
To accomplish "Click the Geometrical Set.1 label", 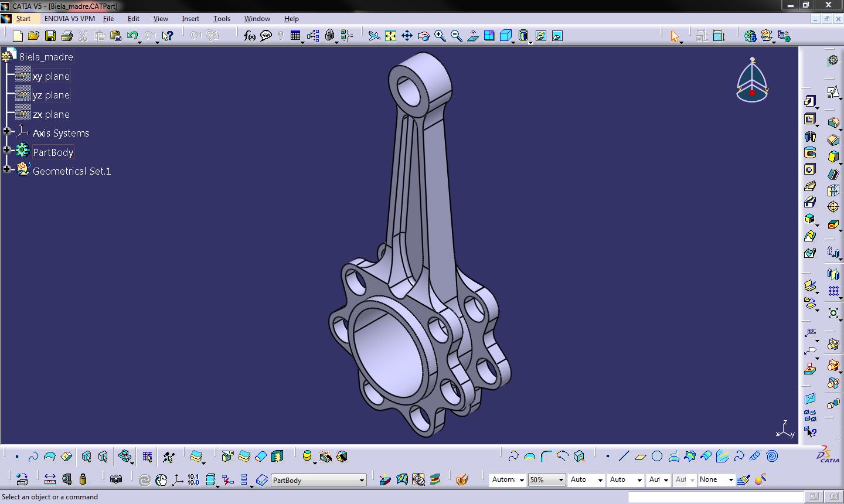I will coord(72,171).
